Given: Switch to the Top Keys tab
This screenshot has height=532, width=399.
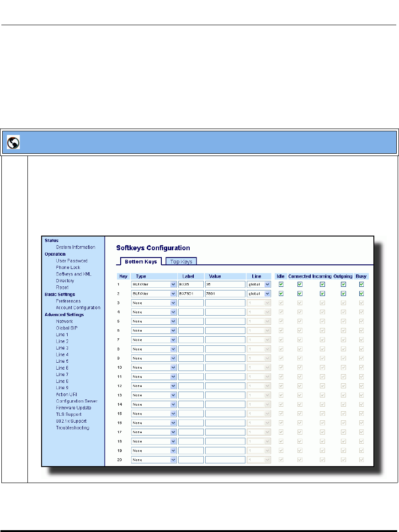Looking at the screenshot, I should pyautogui.click(x=181, y=261).
